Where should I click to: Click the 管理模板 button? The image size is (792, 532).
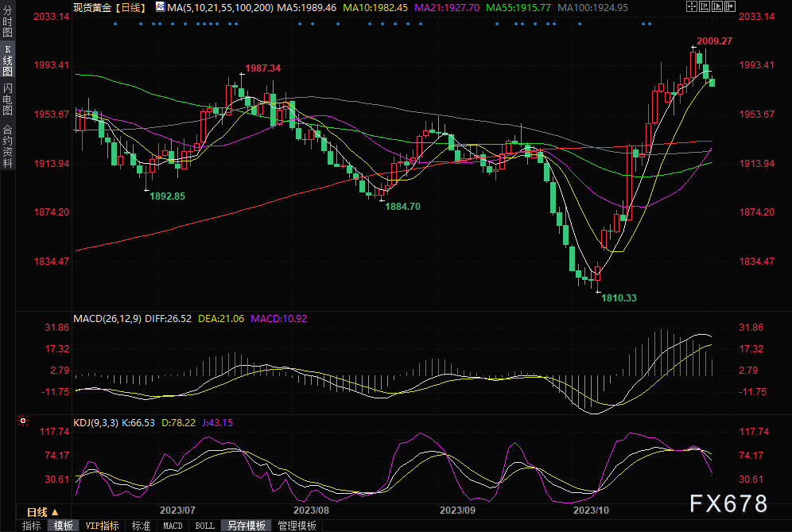(297, 526)
